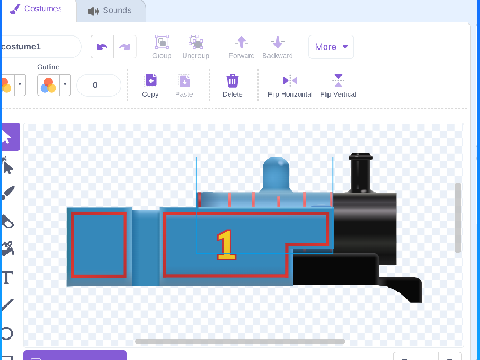Pick the Fill bucket tool
480x360 pixels.
coord(8,249)
